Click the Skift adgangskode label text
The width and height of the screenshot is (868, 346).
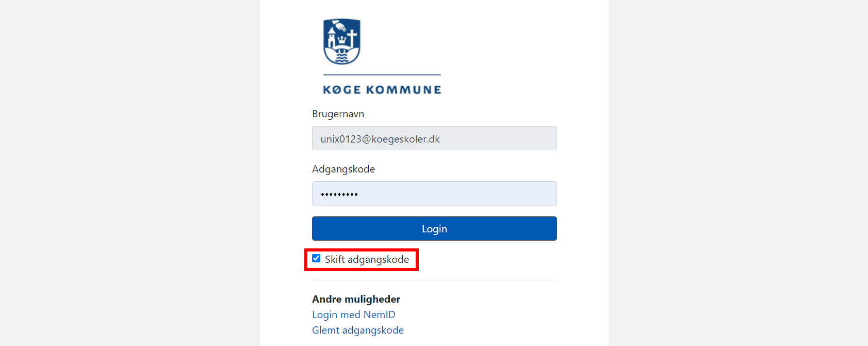point(367,259)
